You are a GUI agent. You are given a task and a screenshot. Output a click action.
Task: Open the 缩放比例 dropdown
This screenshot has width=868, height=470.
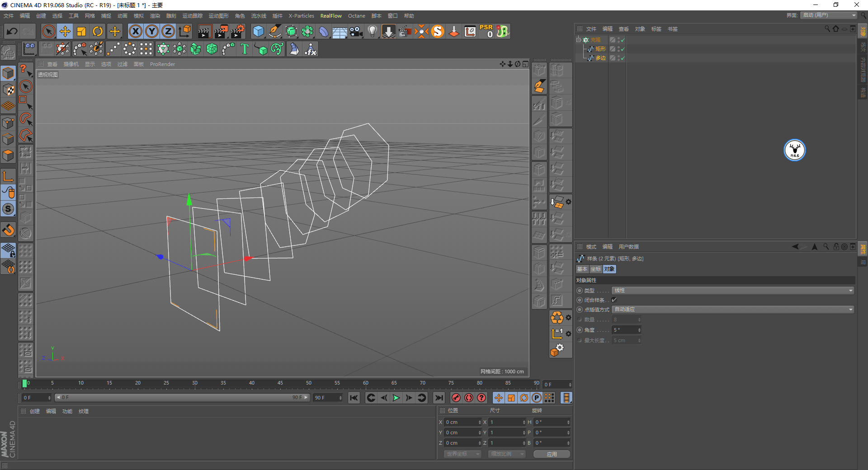tap(506, 454)
